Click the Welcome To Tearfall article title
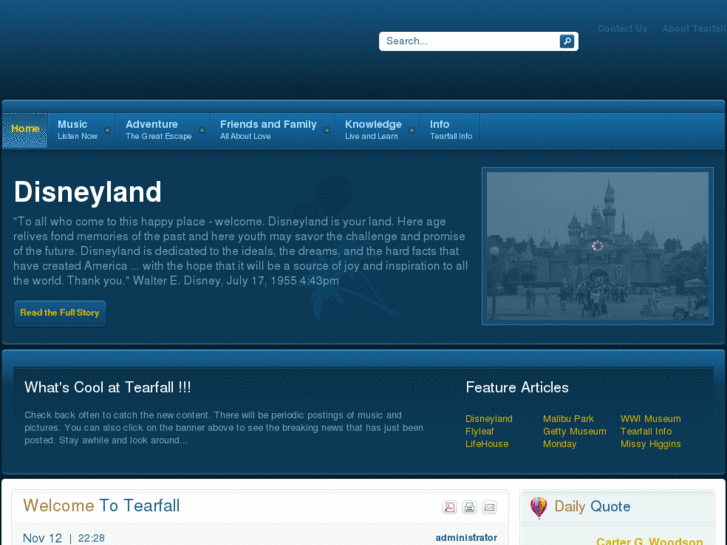The height and width of the screenshot is (545, 727). pos(101,506)
